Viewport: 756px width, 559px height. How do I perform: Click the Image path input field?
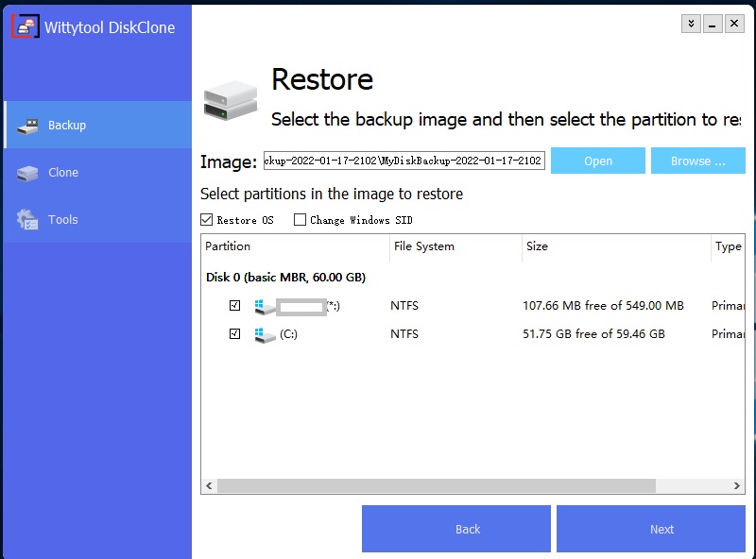click(404, 161)
